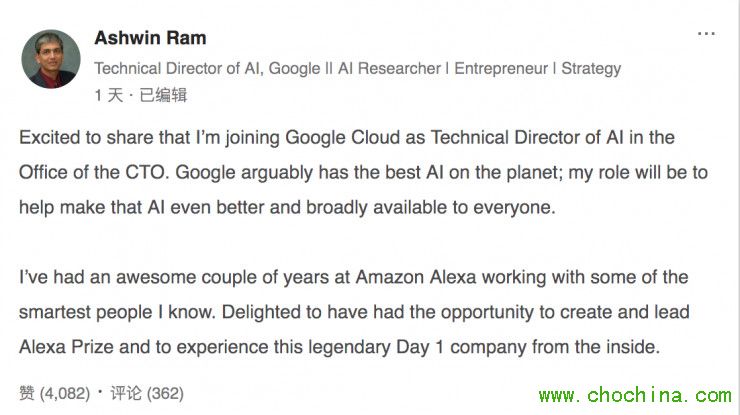Click the post timestamp 1 天
Image resolution: width=740 pixels, height=415 pixels.
(108, 95)
